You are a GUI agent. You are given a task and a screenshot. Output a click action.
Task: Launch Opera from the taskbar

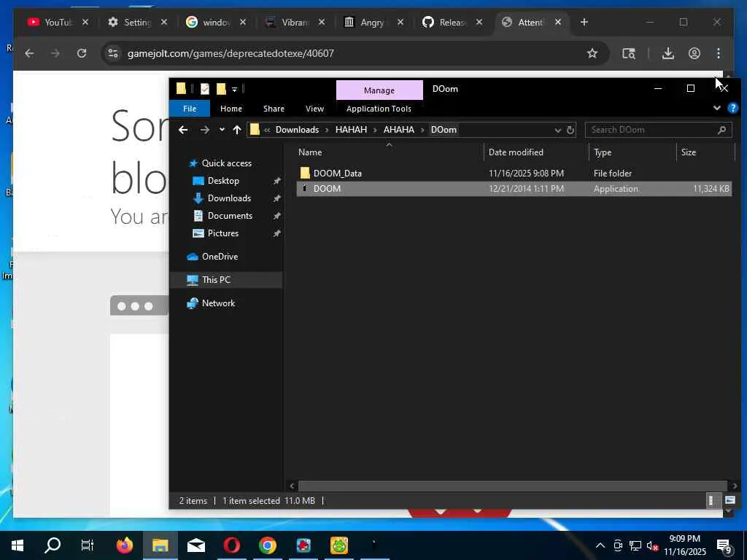click(x=232, y=545)
